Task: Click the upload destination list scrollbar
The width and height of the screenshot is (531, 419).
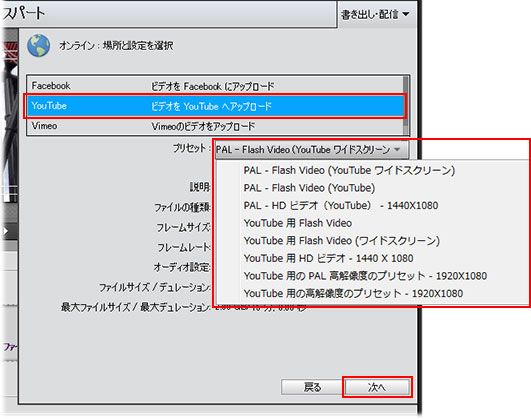Action: (406, 106)
